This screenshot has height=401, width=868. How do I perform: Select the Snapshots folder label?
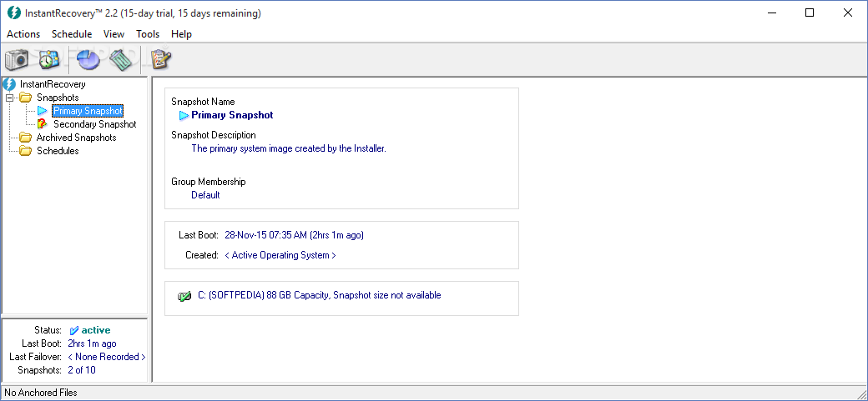(58, 98)
